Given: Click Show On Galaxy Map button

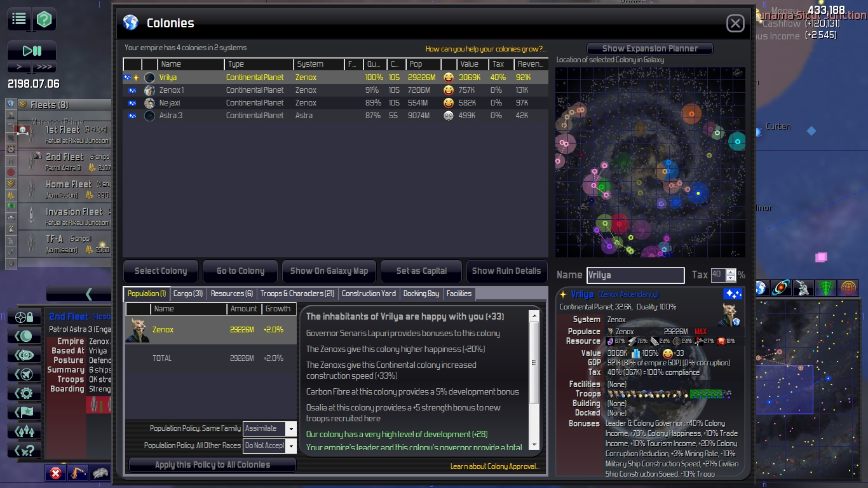Looking at the screenshot, I should (329, 271).
